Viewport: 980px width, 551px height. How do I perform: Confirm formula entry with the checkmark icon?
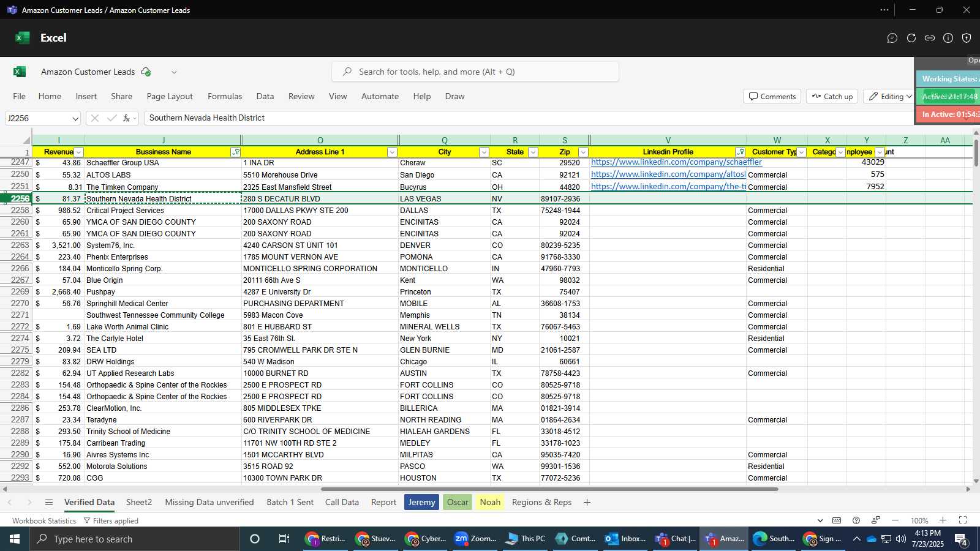point(111,118)
